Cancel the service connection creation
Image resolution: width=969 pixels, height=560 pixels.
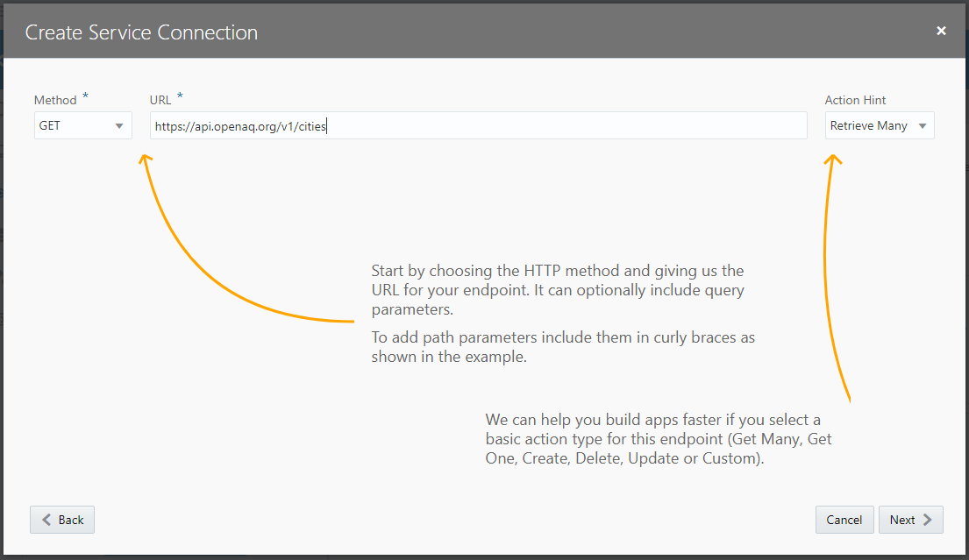(844, 520)
